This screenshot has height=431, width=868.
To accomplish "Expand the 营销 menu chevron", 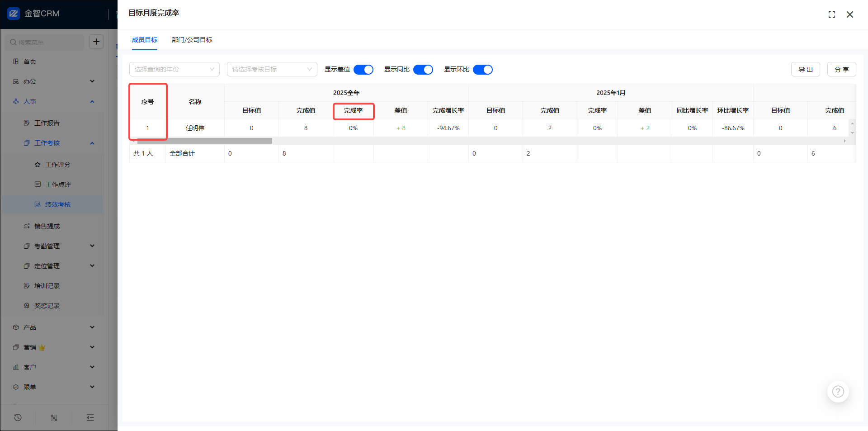I will pyautogui.click(x=92, y=347).
